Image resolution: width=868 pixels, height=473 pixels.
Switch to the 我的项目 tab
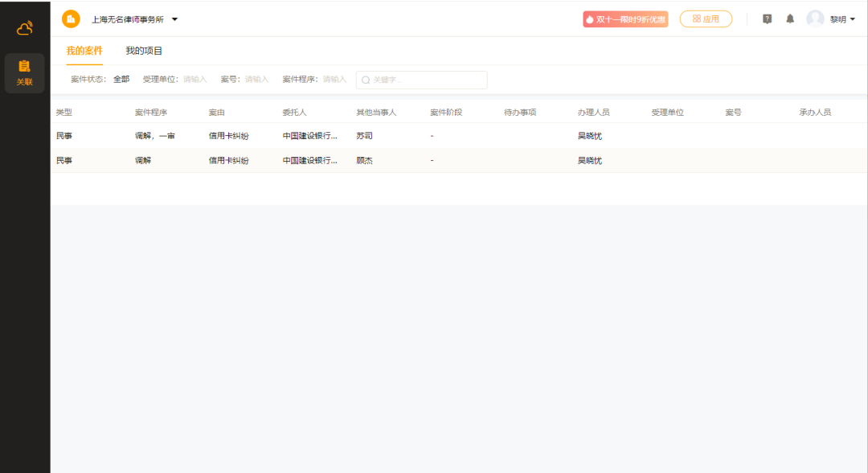click(144, 51)
